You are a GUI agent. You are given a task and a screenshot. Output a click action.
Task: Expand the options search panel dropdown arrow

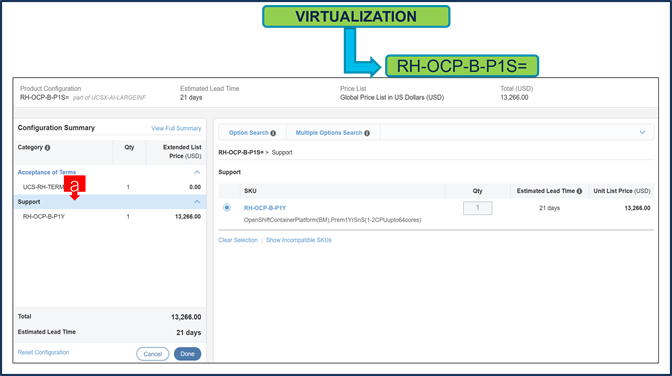coord(642,132)
